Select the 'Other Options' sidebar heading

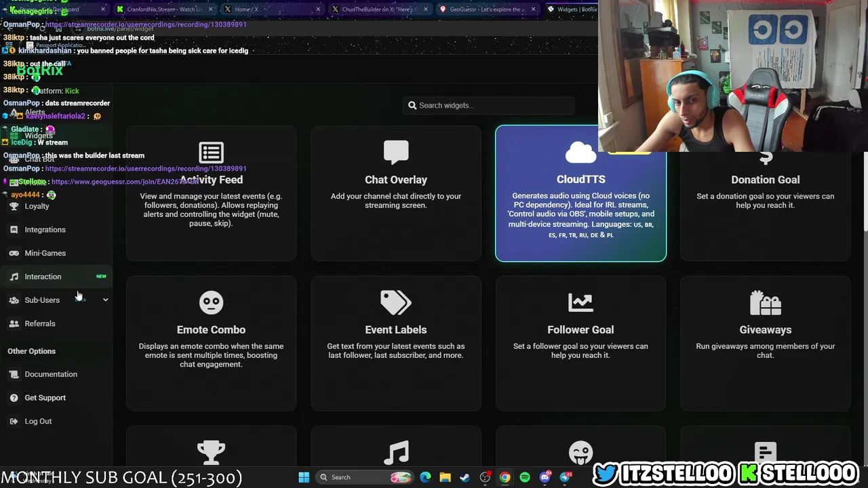click(31, 351)
